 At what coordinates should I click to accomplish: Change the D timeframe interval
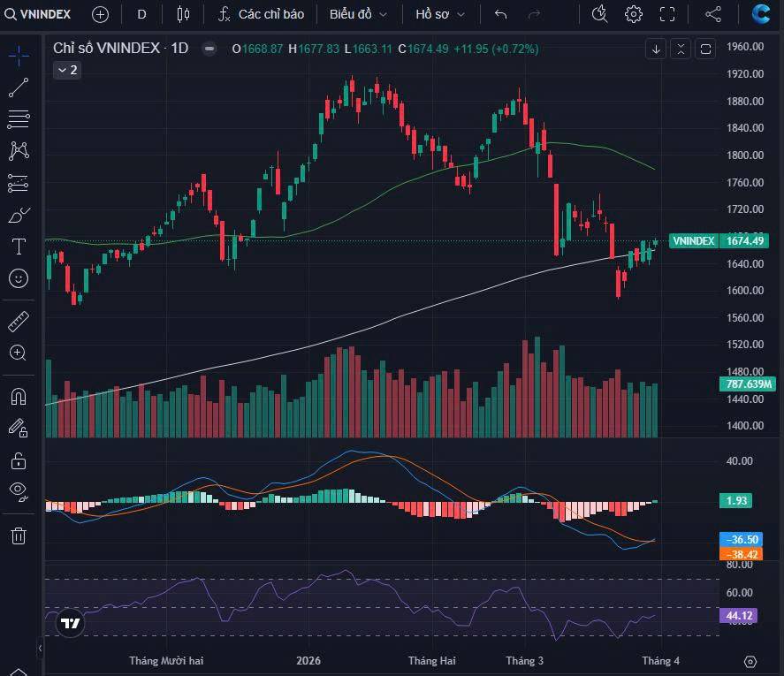141,14
